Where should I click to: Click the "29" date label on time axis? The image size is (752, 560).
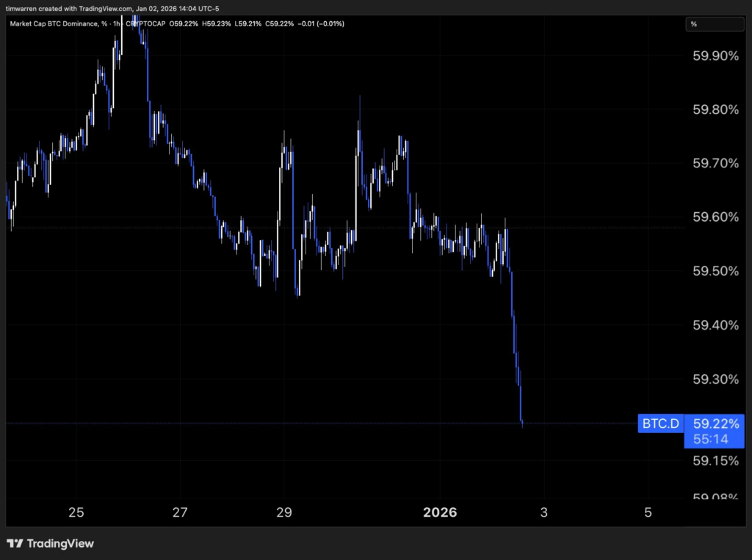pos(284,513)
